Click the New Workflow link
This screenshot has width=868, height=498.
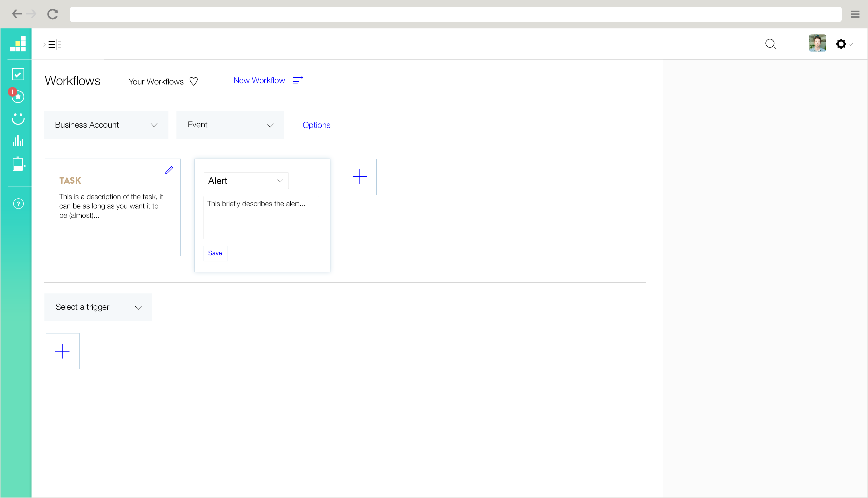pyautogui.click(x=259, y=80)
